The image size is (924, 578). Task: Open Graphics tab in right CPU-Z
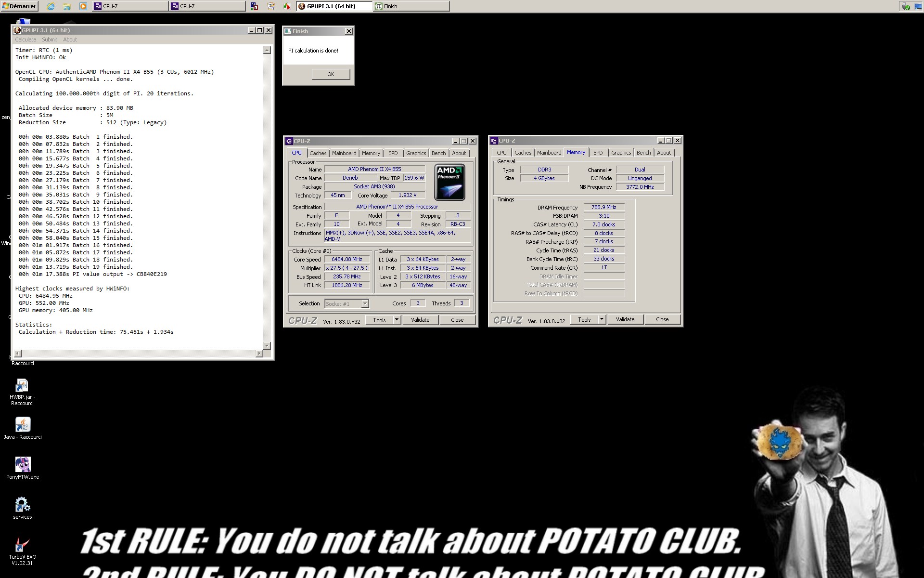tap(621, 153)
